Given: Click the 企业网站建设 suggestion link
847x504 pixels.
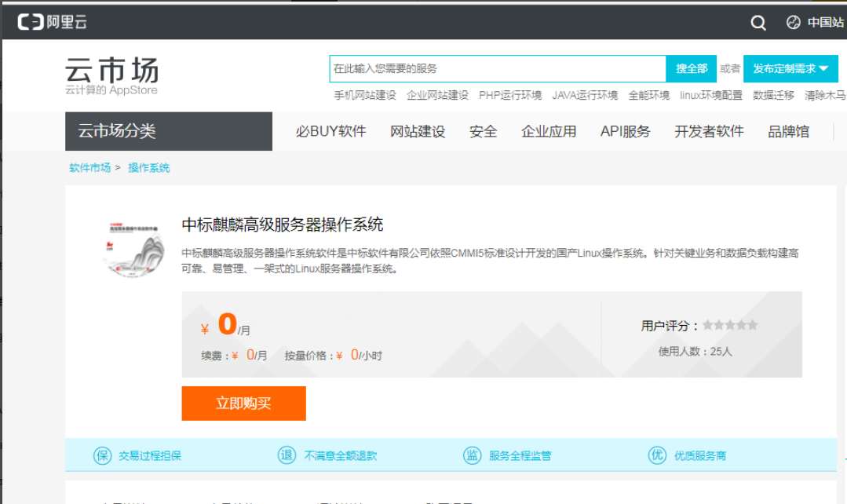Looking at the screenshot, I should tap(437, 96).
